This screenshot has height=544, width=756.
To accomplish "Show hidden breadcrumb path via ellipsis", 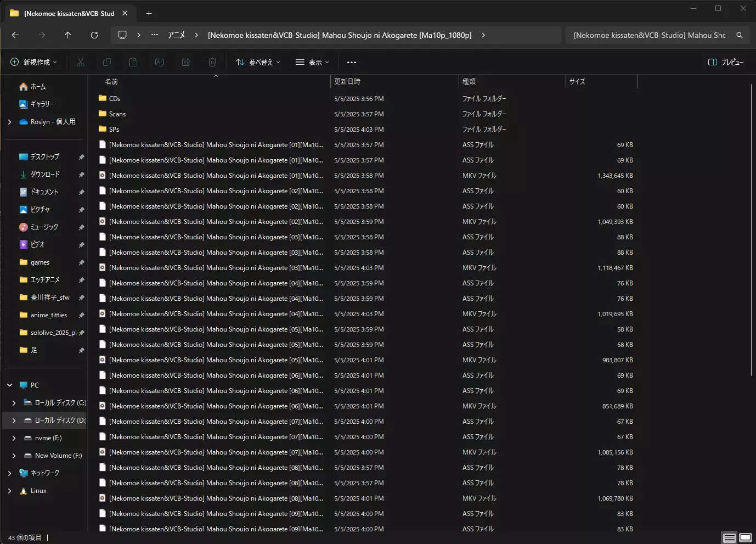I will coord(155,35).
